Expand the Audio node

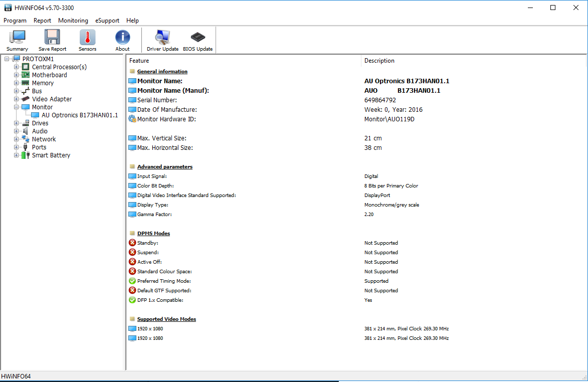(x=16, y=131)
